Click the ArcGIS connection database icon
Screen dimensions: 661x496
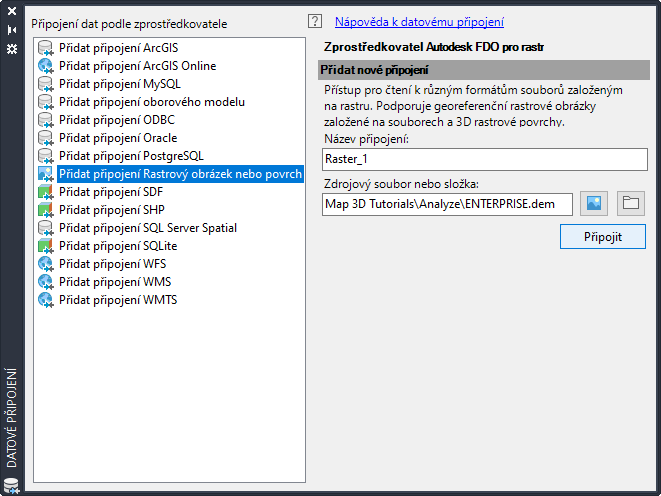coord(45,48)
